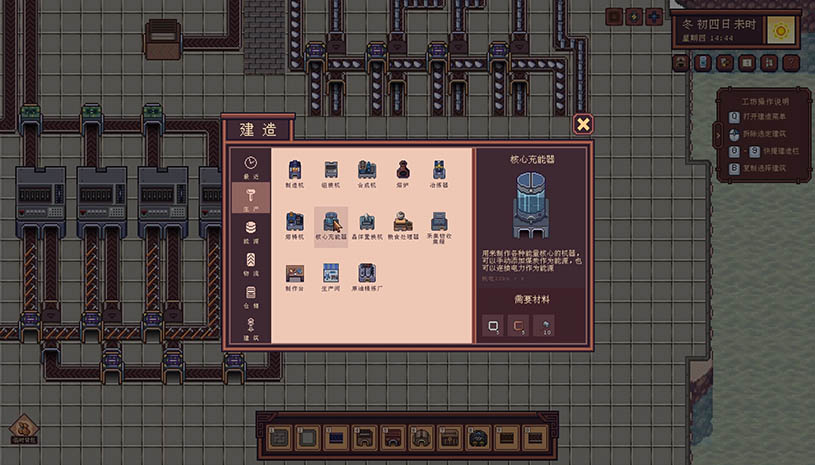Image resolution: width=815 pixels, height=465 pixels.
Task: Select the 制造机 building icon
Action: (x=295, y=170)
